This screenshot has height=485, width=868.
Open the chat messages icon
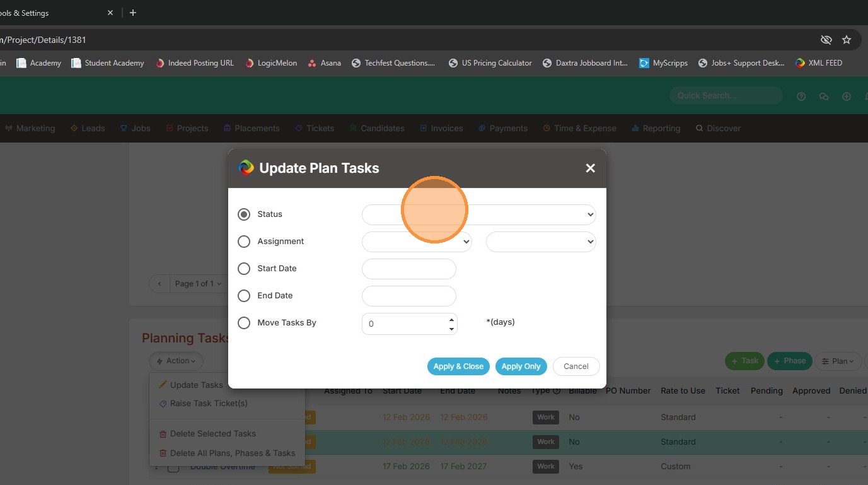pos(824,96)
